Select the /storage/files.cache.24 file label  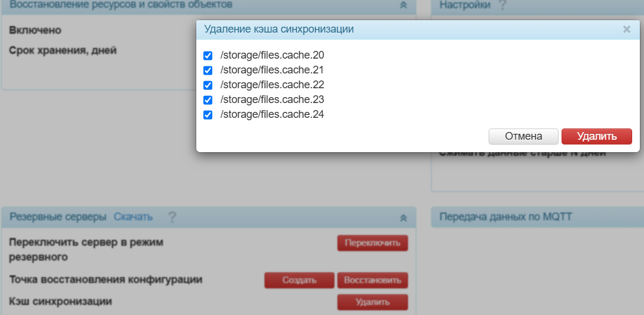tap(272, 114)
